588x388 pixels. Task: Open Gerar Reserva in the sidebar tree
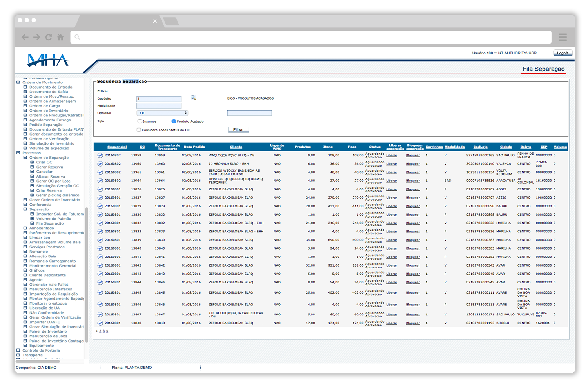point(49,167)
